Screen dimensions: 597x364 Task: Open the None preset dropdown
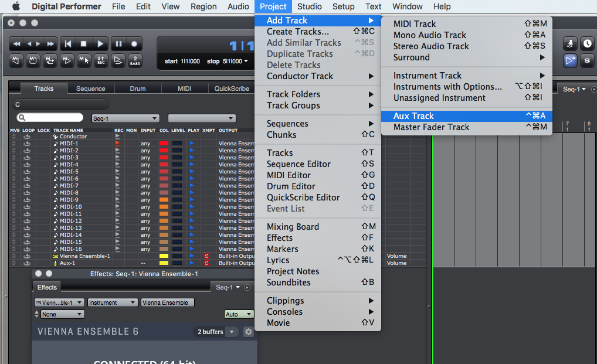62,314
